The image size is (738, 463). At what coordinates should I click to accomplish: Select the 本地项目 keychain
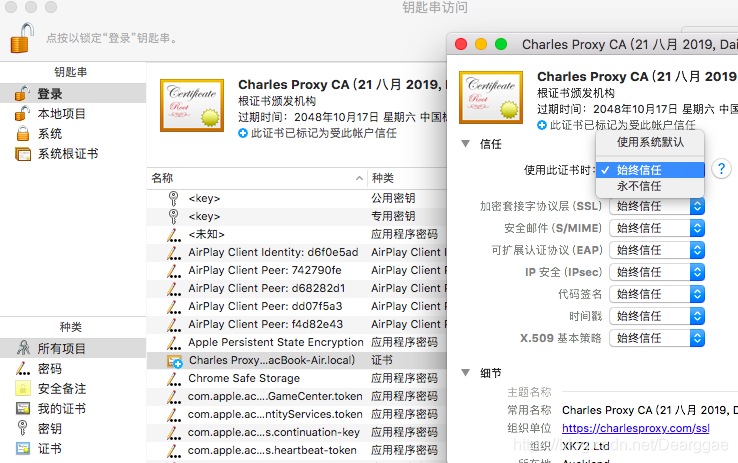[x=73, y=113]
